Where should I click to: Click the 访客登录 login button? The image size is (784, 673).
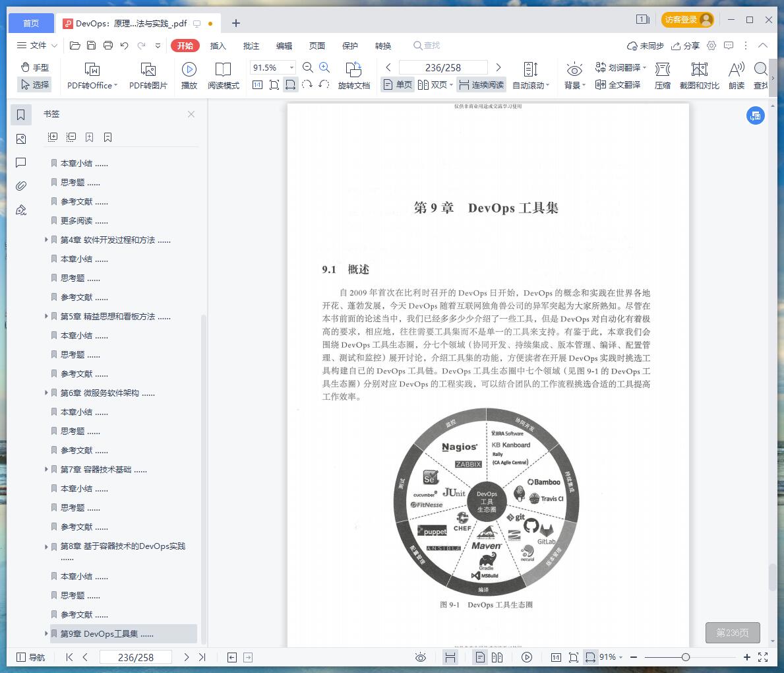pos(688,20)
